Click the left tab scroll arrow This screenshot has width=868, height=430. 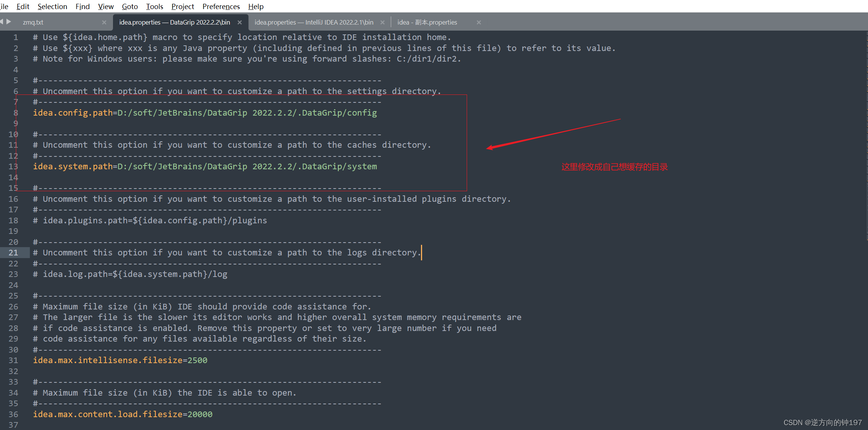2,22
